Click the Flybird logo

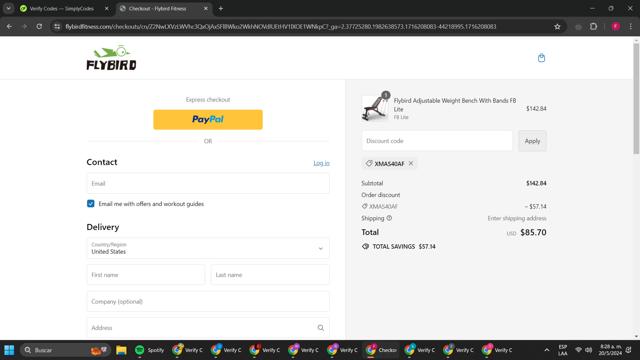[111, 58]
